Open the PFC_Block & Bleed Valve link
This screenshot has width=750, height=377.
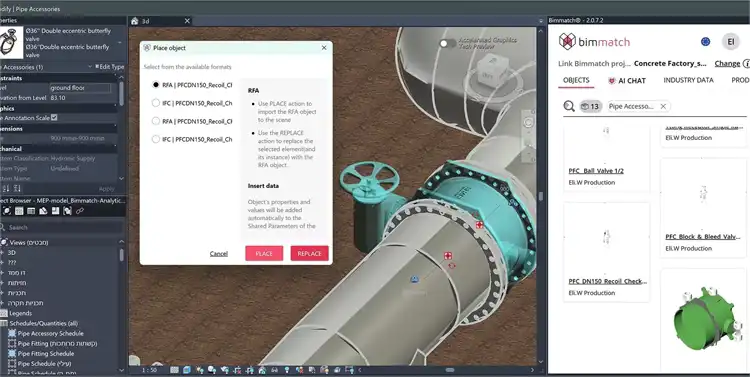coord(703,237)
